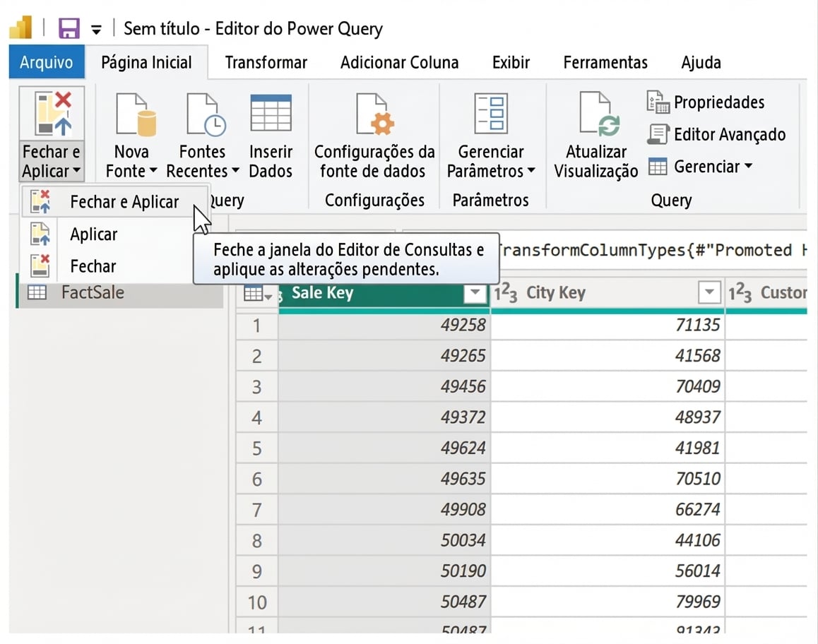
Task: Click the save icon in title bar
Action: tap(69, 29)
